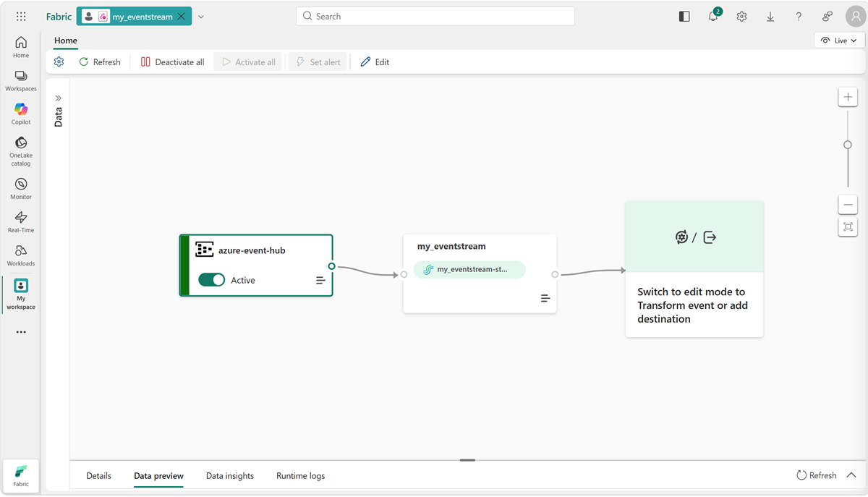Open the downloads icon in header
This screenshot has height=497, width=868.
point(770,17)
